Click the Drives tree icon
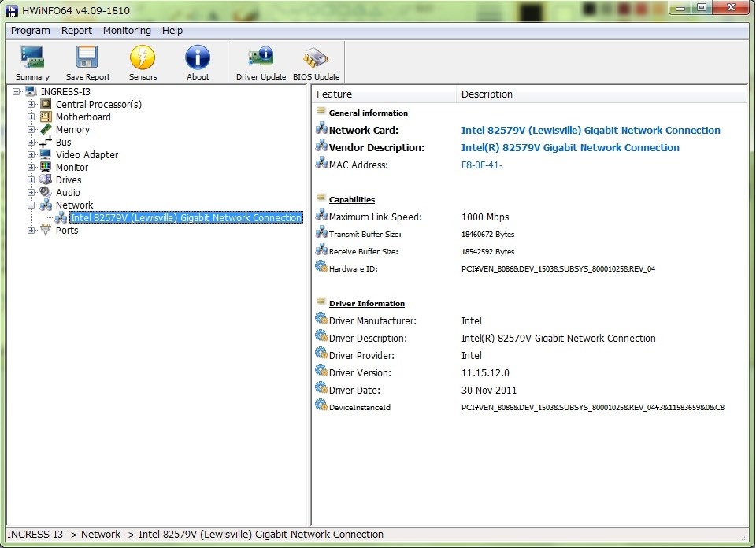Viewport: 756px width, 548px height. (x=46, y=180)
